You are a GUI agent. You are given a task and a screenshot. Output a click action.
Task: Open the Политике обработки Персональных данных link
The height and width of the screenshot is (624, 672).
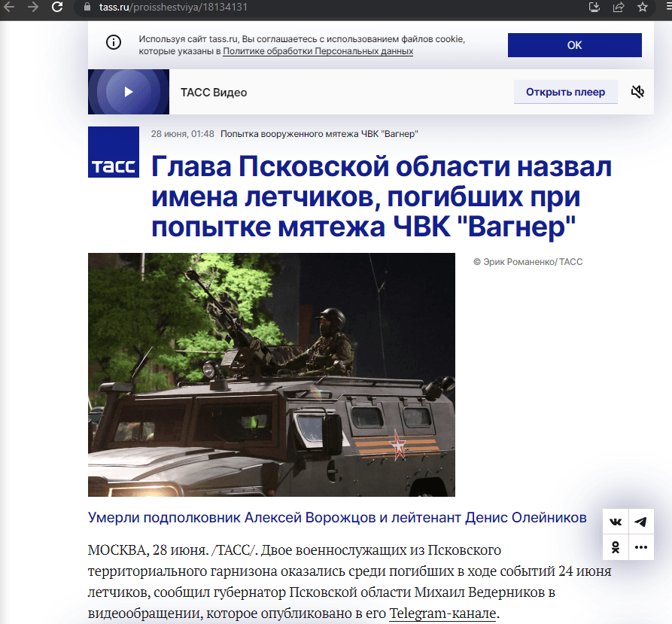pos(318,51)
